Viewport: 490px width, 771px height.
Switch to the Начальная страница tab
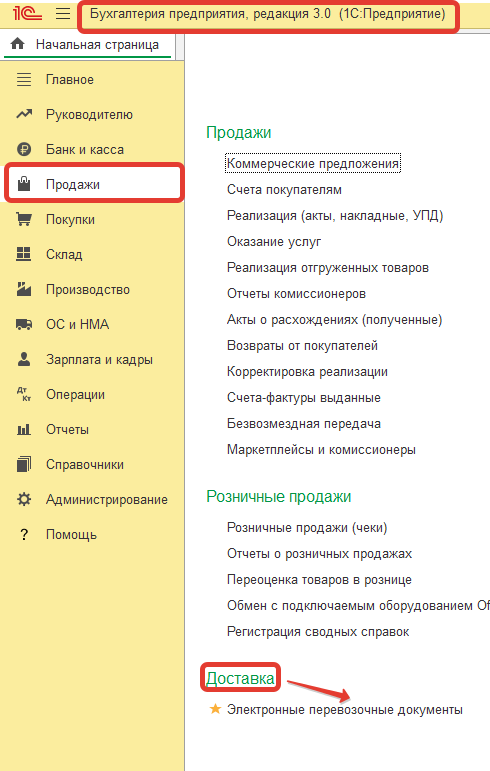[x=89, y=45]
